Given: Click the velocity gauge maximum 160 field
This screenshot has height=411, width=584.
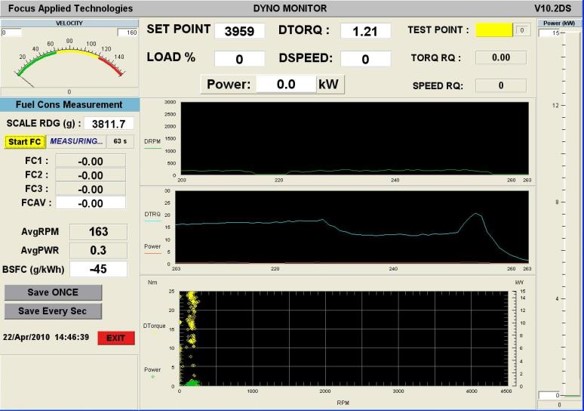Looking at the screenshot, I should [128, 32].
